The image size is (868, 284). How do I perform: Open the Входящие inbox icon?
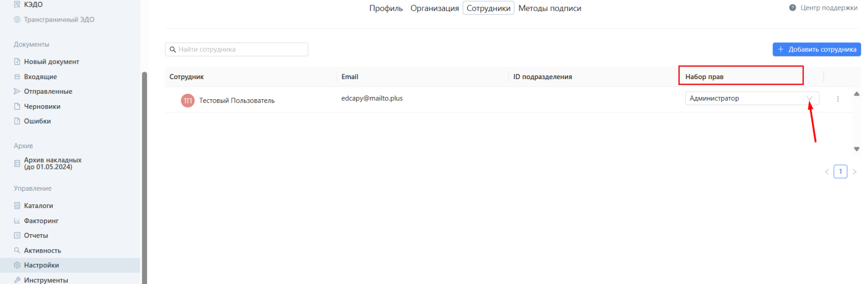17,77
